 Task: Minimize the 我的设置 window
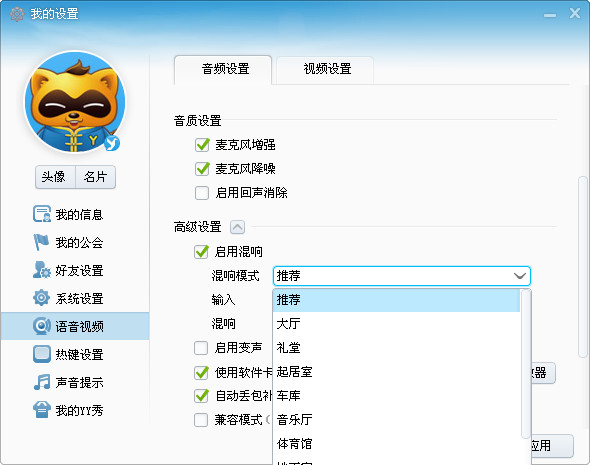coord(550,15)
